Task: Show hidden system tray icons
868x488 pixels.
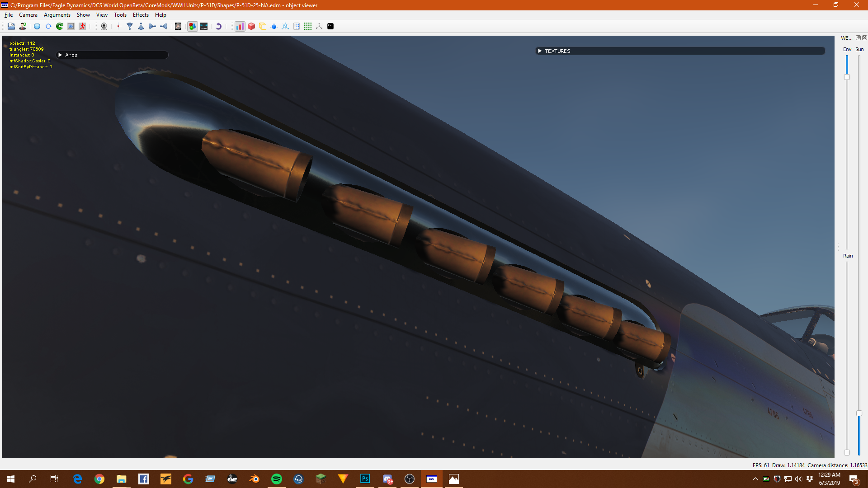Action: (x=755, y=479)
